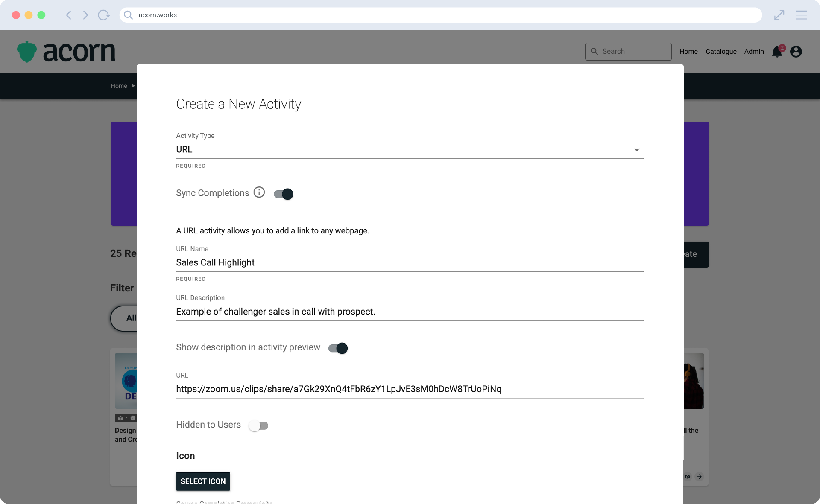Click the browser back arrow

click(x=68, y=15)
